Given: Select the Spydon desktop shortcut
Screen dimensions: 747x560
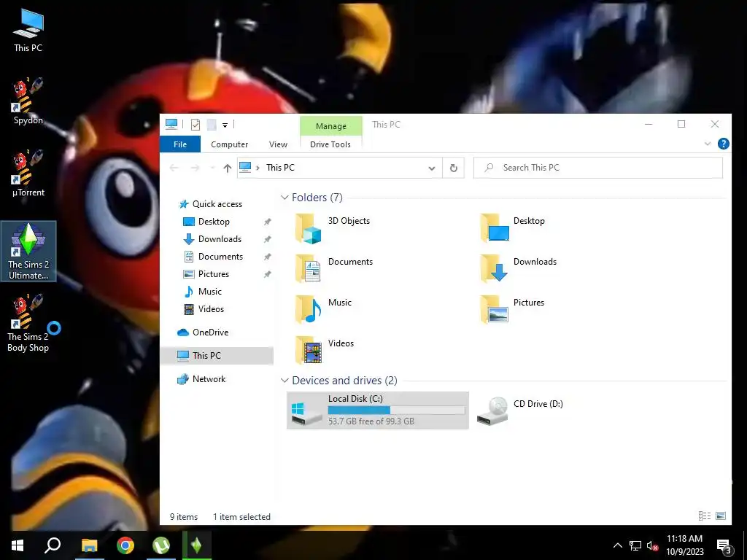Looking at the screenshot, I should [28, 101].
